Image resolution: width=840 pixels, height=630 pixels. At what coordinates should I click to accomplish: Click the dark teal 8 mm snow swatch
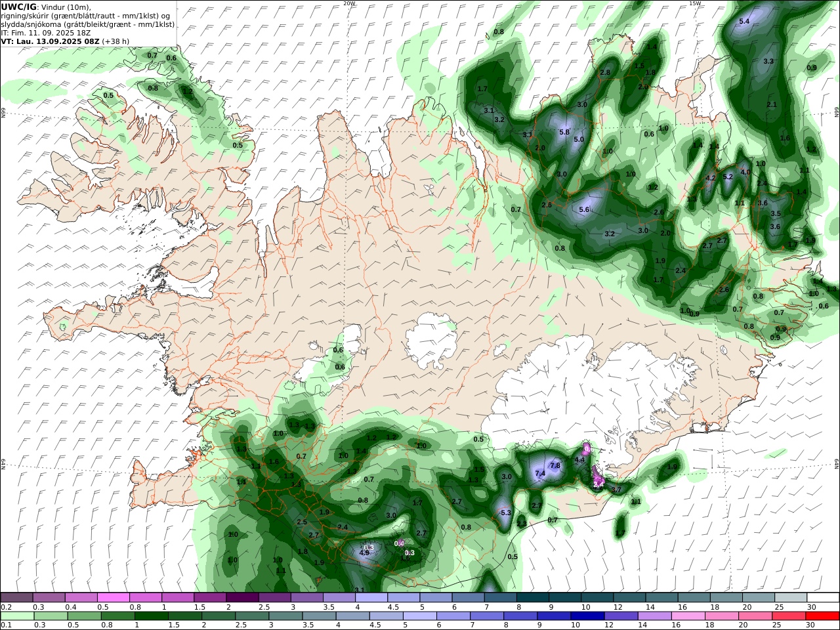click(x=533, y=598)
